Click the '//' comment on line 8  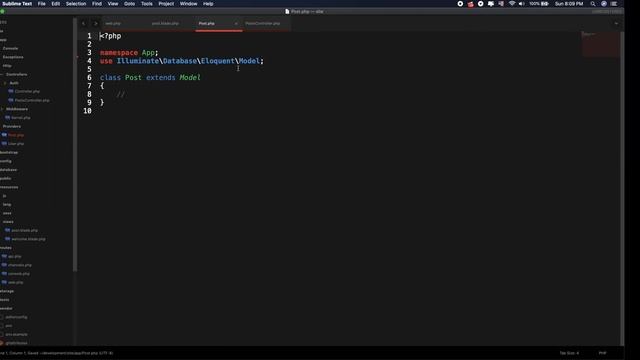120,94
